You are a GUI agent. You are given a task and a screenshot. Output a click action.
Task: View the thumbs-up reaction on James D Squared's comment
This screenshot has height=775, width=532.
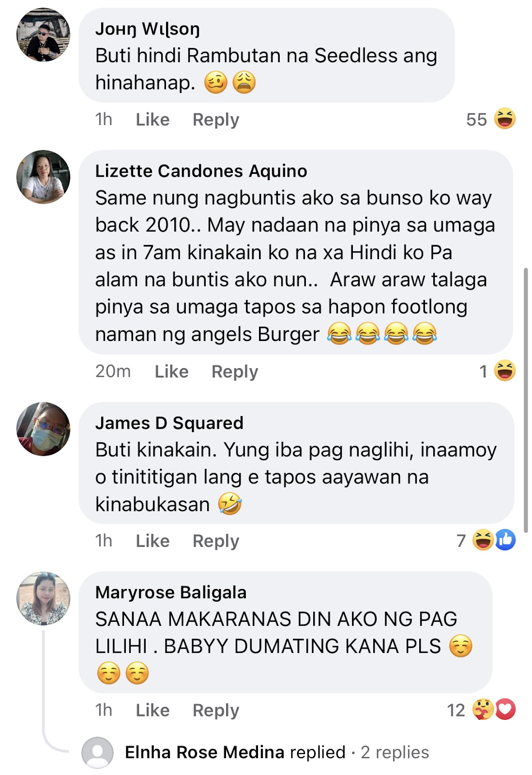(505, 540)
